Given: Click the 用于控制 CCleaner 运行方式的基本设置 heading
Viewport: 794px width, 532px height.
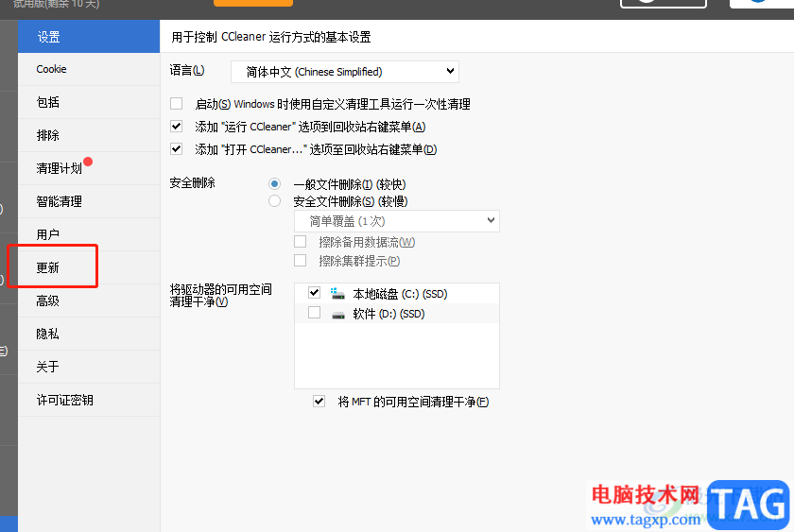Looking at the screenshot, I should coord(271,37).
